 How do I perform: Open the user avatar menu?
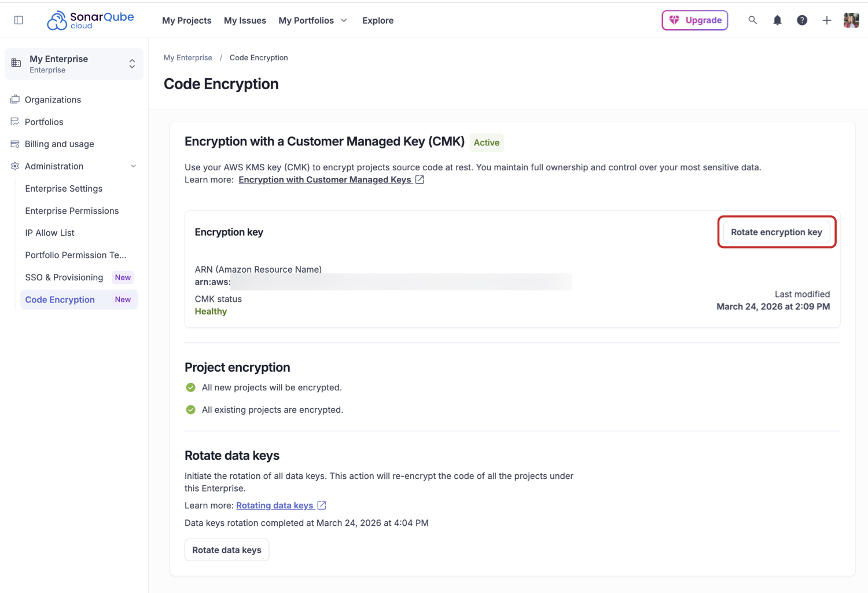851,20
